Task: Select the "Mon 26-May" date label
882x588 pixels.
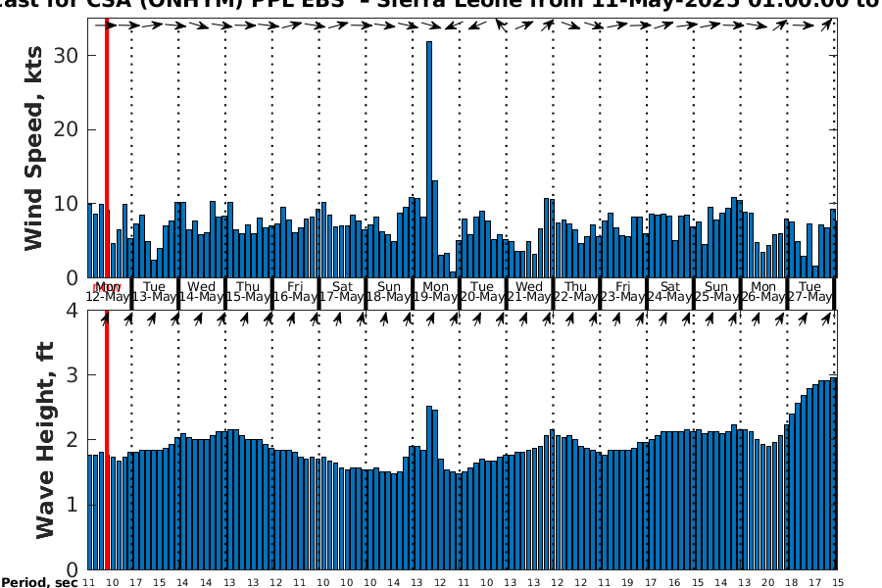Action: pyautogui.click(x=763, y=291)
